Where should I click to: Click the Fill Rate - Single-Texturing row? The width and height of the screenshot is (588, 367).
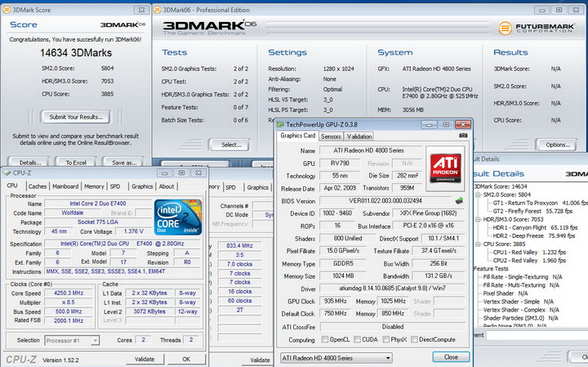point(523,277)
